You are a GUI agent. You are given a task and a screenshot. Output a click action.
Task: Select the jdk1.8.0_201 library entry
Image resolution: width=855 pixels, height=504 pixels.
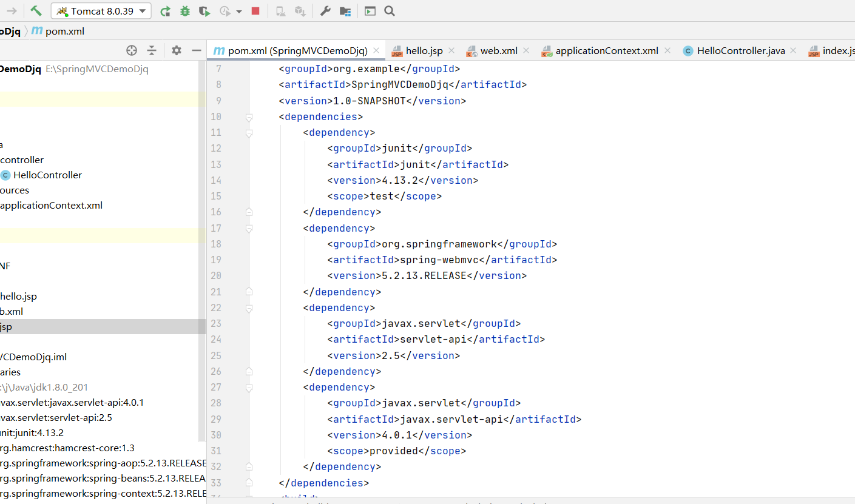click(x=45, y=387)
